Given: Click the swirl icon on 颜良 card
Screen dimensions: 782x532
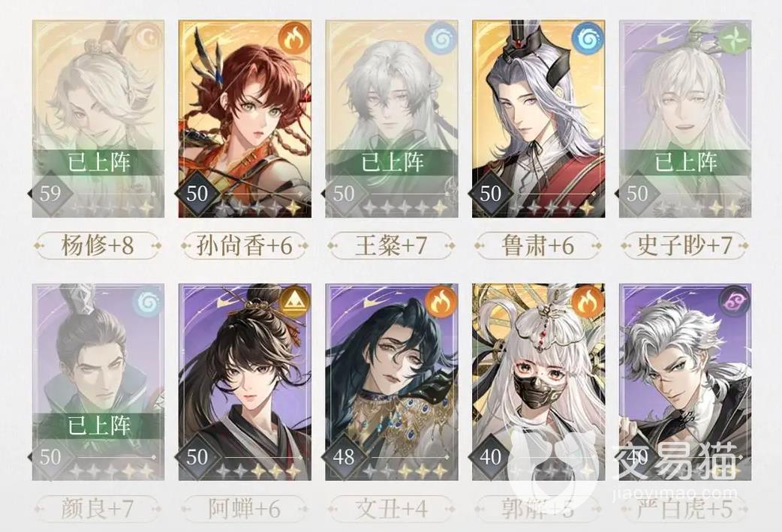Looking at the screenshot, I should (x=148, y=301).
